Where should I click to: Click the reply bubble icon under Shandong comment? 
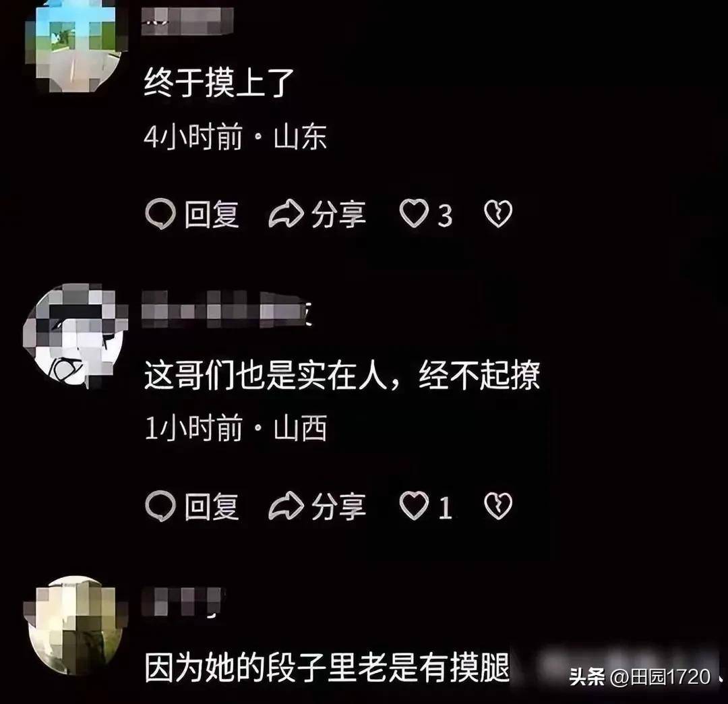pyautogui.click(x=160, y=214)
